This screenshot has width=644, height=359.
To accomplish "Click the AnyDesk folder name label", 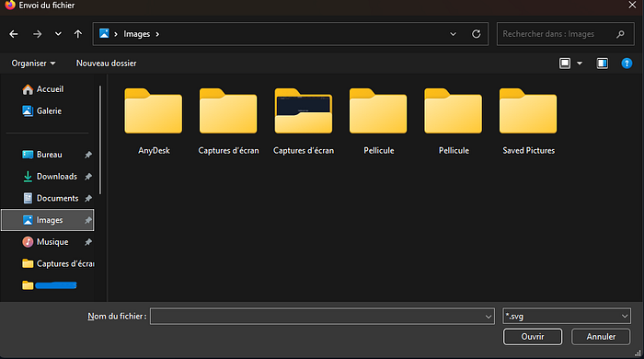I will click(154, 151).
